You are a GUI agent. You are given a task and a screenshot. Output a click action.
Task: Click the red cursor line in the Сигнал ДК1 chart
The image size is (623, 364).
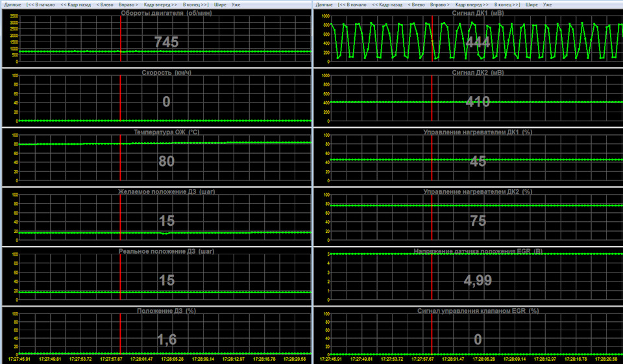coord(432,38)
